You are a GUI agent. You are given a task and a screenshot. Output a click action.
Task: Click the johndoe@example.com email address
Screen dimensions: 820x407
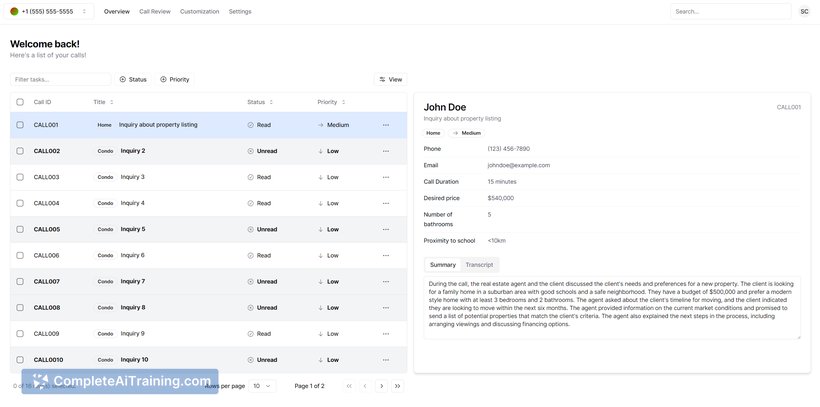[519, 165]
